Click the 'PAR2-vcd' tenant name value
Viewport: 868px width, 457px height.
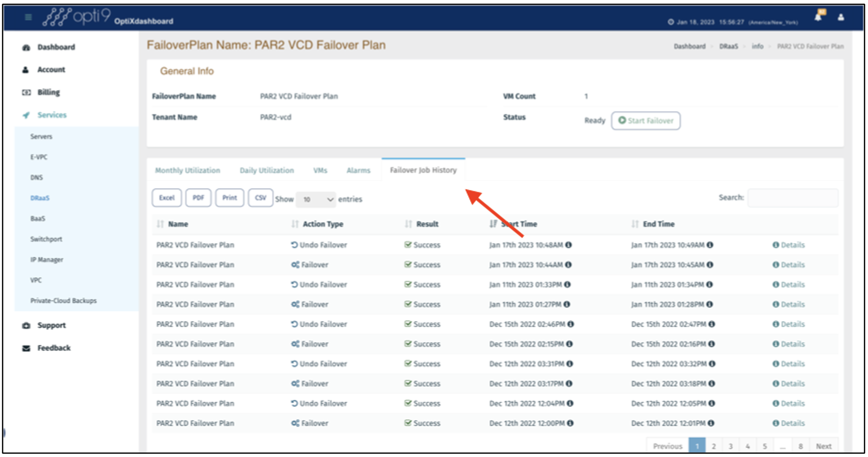276,117
